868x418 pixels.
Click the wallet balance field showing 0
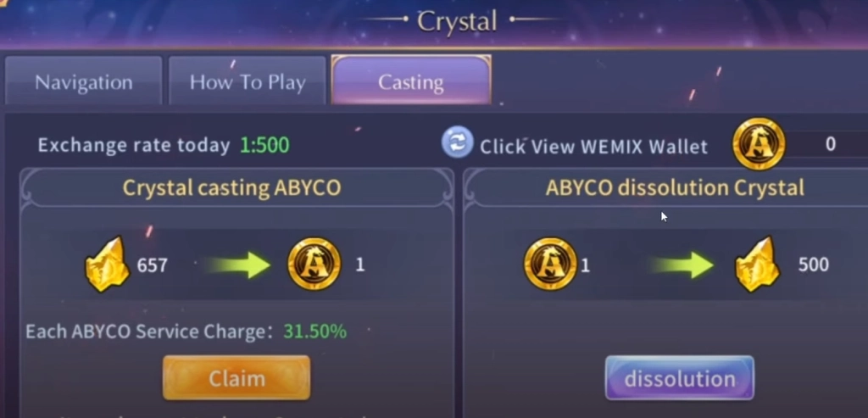coord(826,144)
